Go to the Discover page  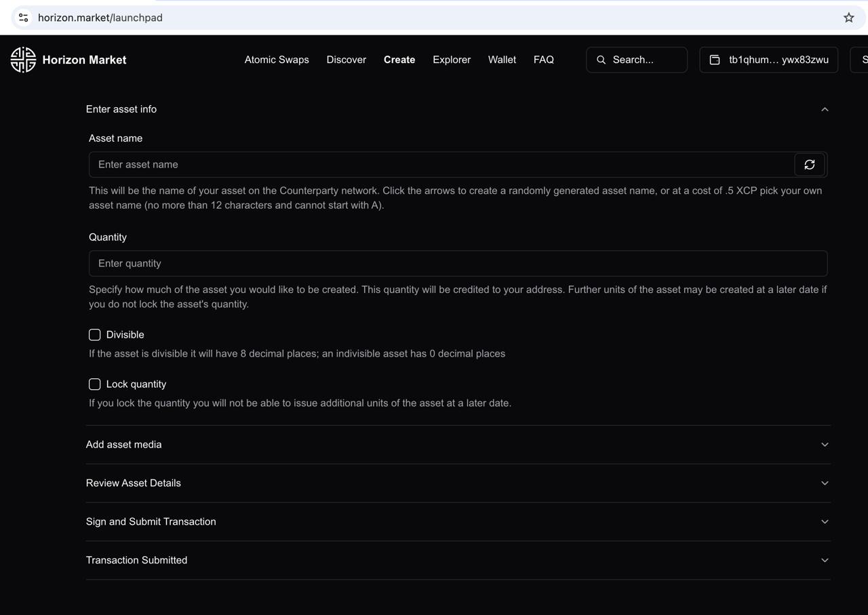(x=346, y=60)
